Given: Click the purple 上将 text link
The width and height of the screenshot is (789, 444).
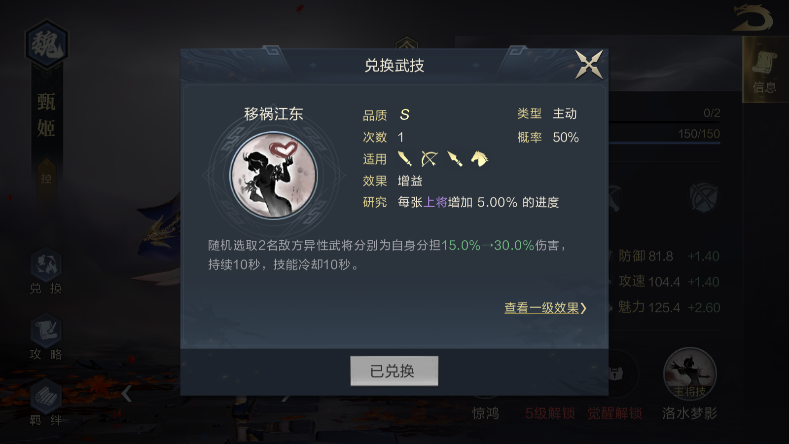Looking at the screenshot, I should tap(435, 202).
